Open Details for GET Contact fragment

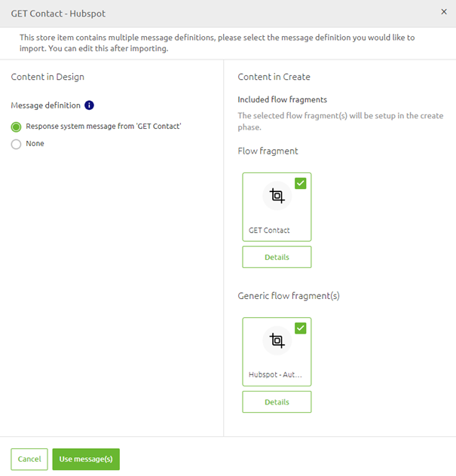(277, 257)
